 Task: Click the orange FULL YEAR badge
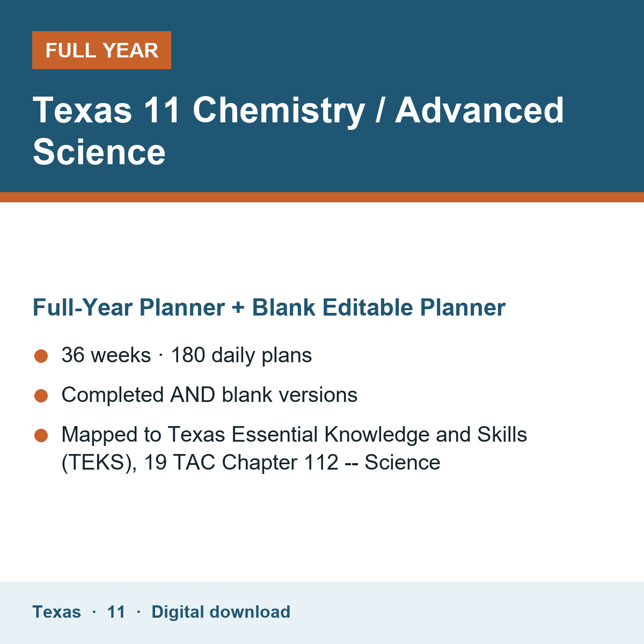tap(101, 50)
